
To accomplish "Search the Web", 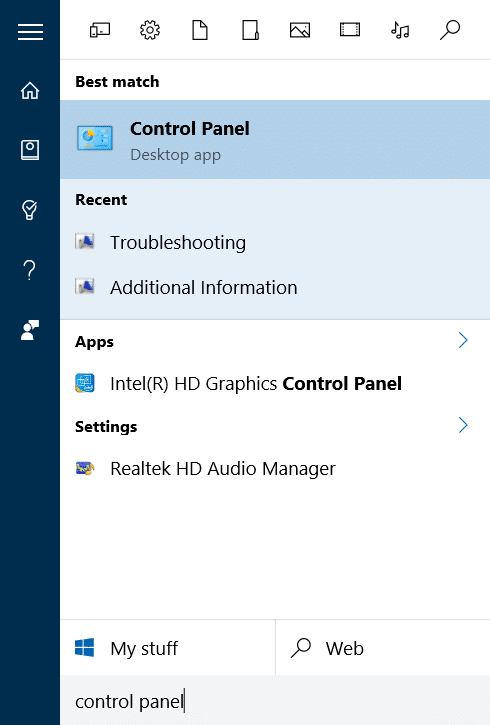I will 383,648.
